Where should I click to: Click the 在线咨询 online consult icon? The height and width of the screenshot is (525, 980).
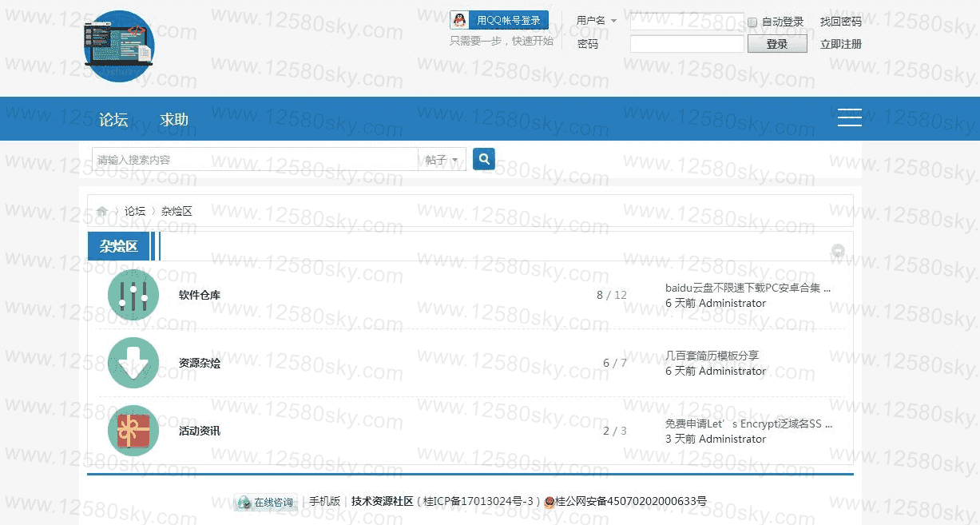[265, 502]
